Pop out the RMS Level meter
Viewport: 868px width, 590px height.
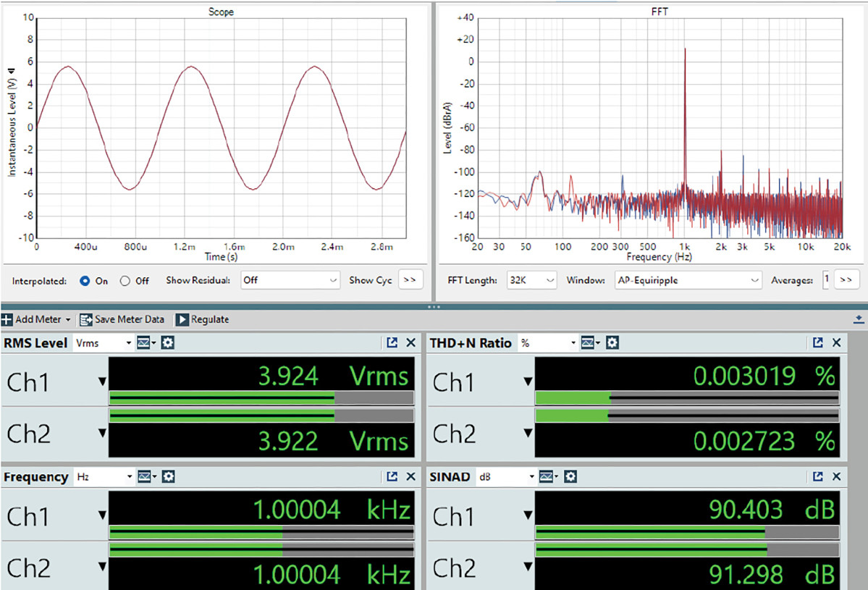pyautogui.click(x=392, y=342)
